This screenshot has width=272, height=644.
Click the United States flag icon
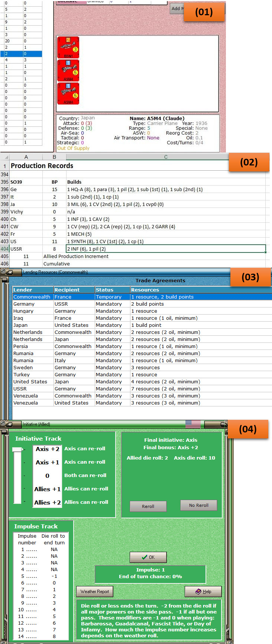tap(193, 424)
